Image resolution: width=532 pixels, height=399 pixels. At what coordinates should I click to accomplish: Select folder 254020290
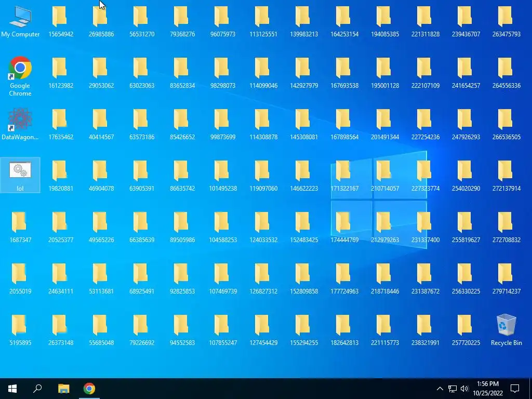(466, 176)
